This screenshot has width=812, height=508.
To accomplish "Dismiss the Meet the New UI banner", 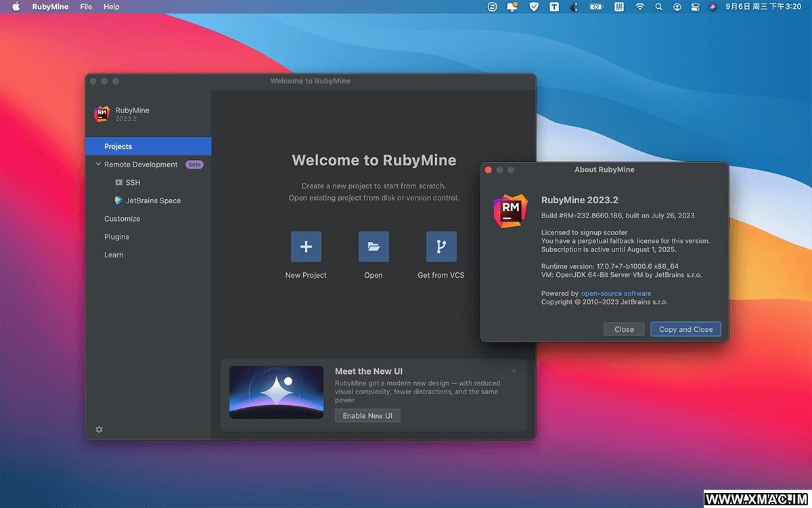I will (x=514, y=371).
